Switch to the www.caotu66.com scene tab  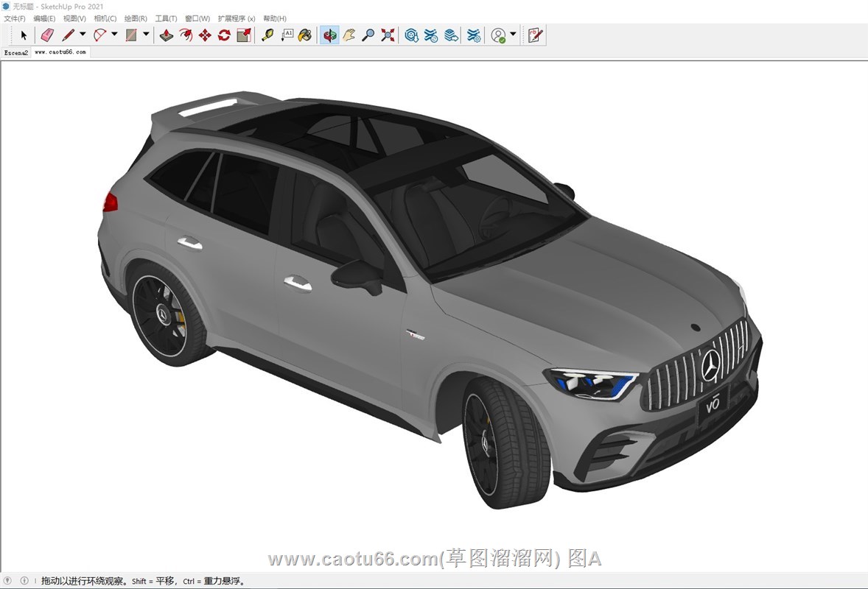point(60,52)
